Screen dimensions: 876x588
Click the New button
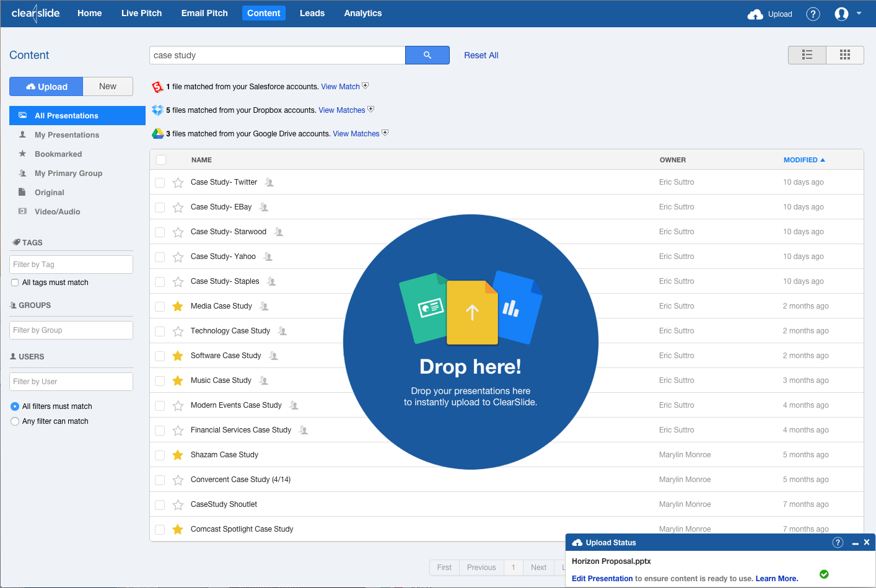(108, 86)
